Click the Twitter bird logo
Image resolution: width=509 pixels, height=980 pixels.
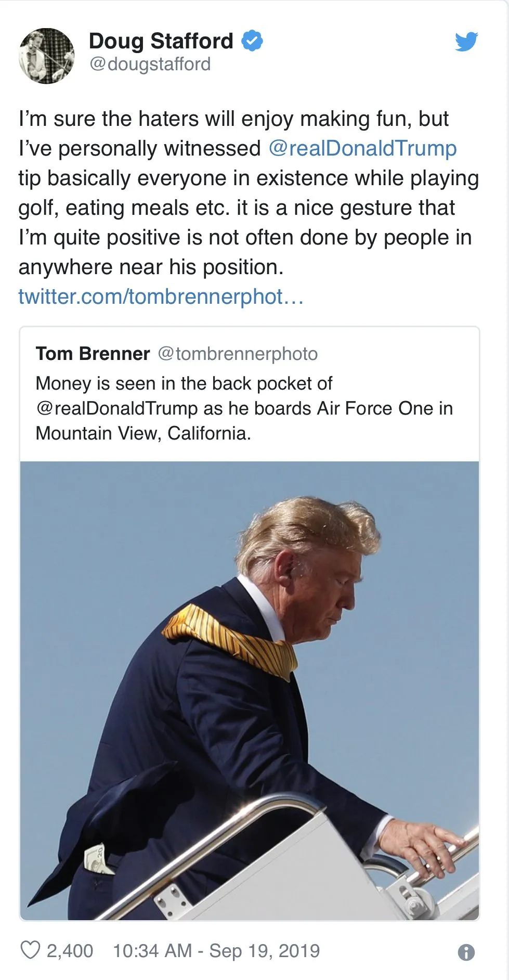point(466,42)
